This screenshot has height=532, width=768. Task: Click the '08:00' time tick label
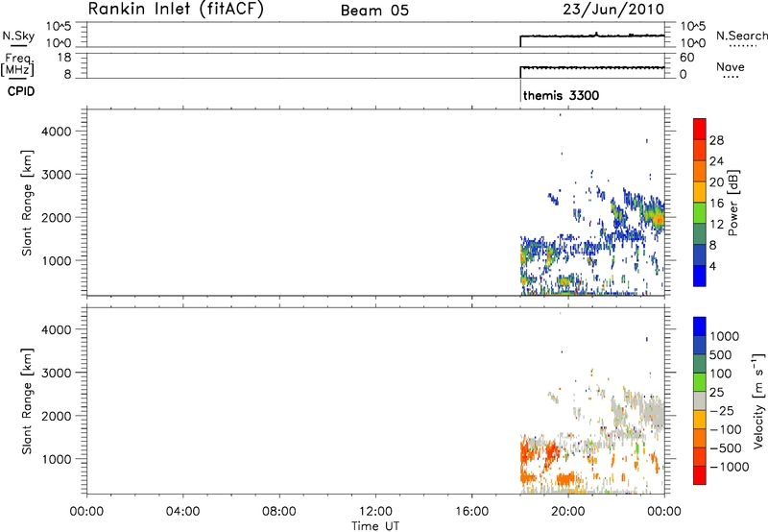(x=279, y=512)
